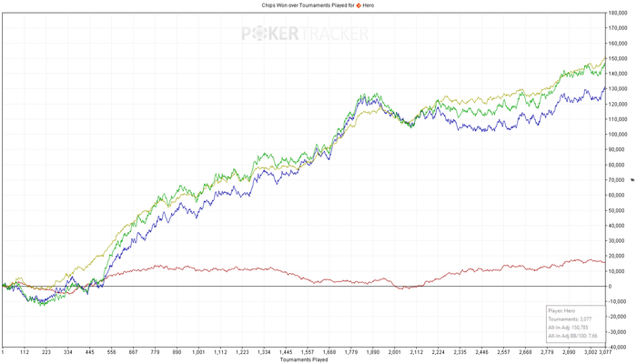Click the '1,001' x-axis label

[198, 352]
